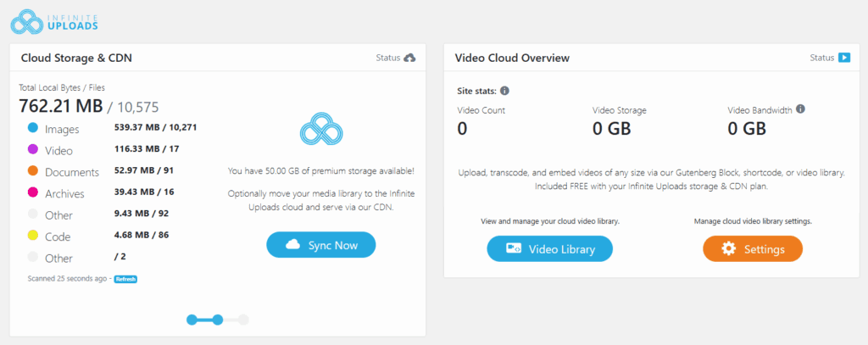
Task: Click the pink Archives legend dot
Action: pyautogui.click(x=33, y=192)
